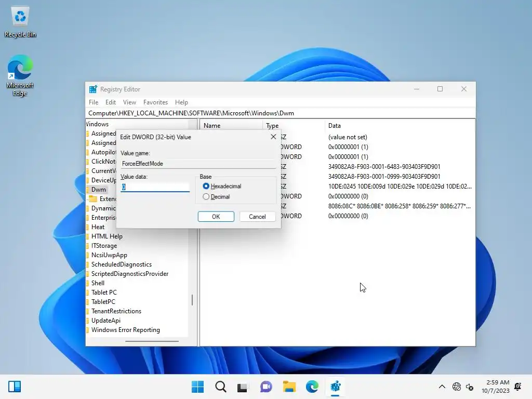The height and width of the screenshot is (399, 532).
Task: Select the Decimal base option
Action: (216, 197)
